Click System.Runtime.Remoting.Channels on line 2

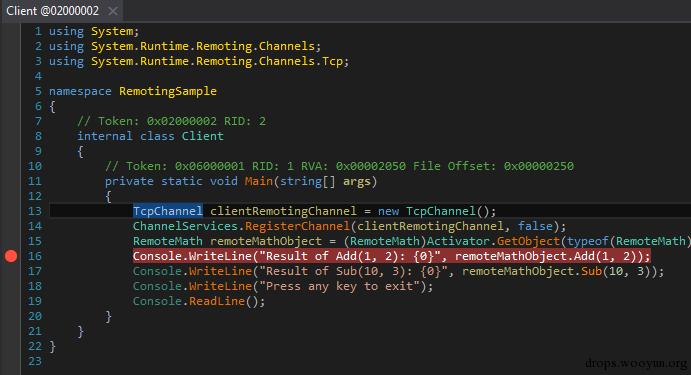click(203, 46)
